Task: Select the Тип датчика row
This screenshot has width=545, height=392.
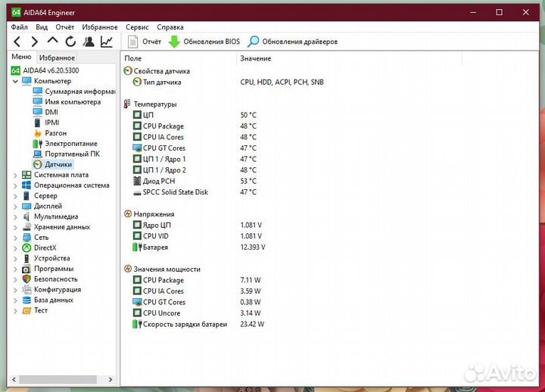Action: coord(228,82)
